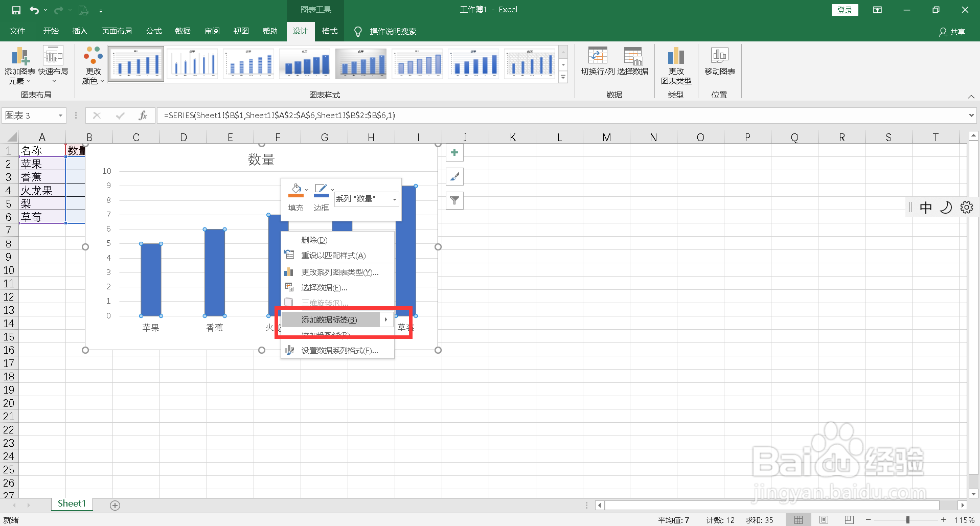Screen dimensions: 980x526
Task: Open Customize Quick Access Toolbar dropdown
Action: point(101,10)
